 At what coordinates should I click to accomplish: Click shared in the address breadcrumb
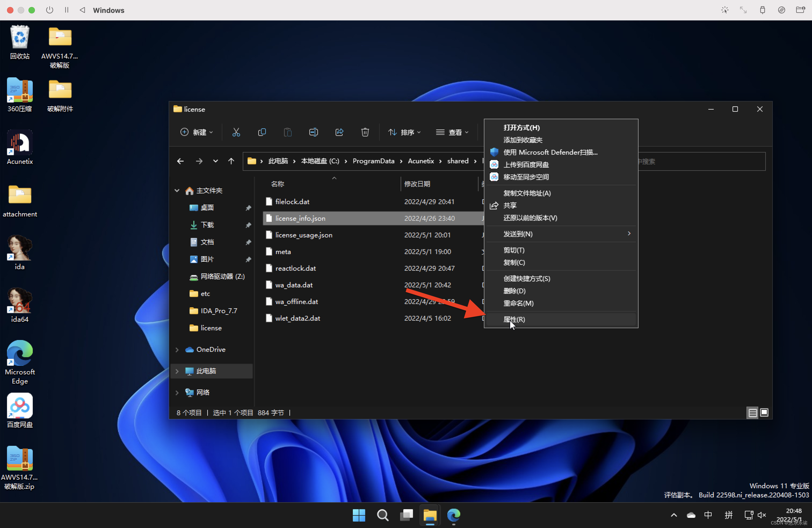point(458,161)
